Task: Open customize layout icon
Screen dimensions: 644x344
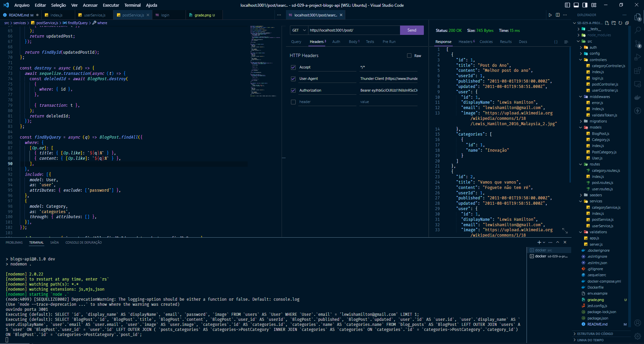Action: [594, 5]
